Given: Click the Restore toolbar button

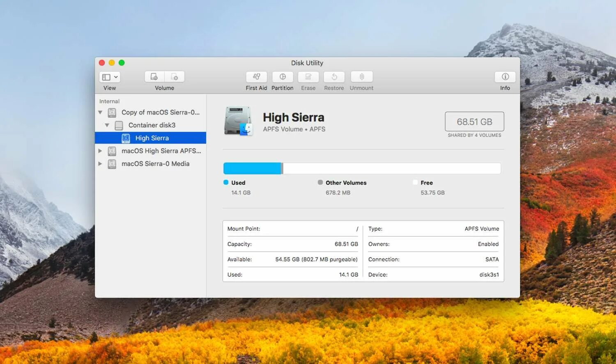Looking at the screenshot, I should click(x=334, y=77).
